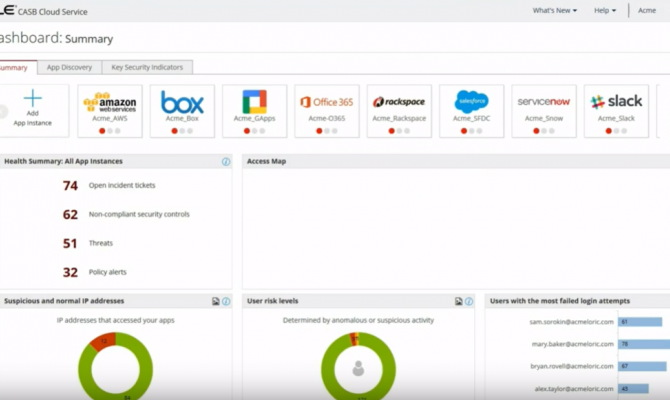Expand the What's New dropdown

click(555, 11)
